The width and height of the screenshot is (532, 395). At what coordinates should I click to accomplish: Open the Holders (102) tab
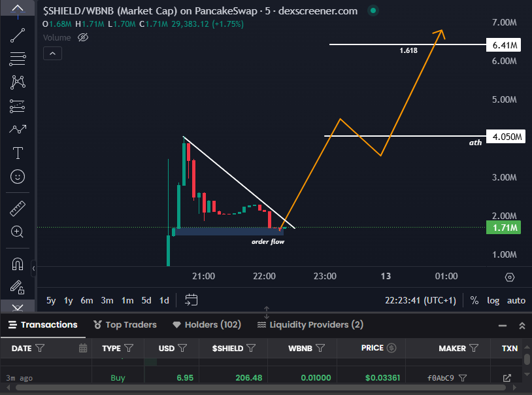coord(207,324)
